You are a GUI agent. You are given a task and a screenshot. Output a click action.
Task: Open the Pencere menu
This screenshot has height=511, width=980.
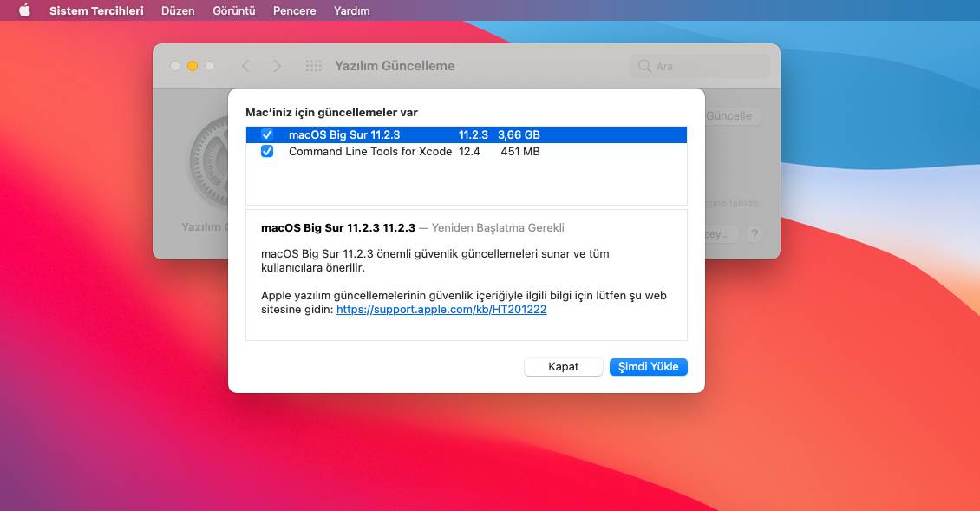(294, 10)
